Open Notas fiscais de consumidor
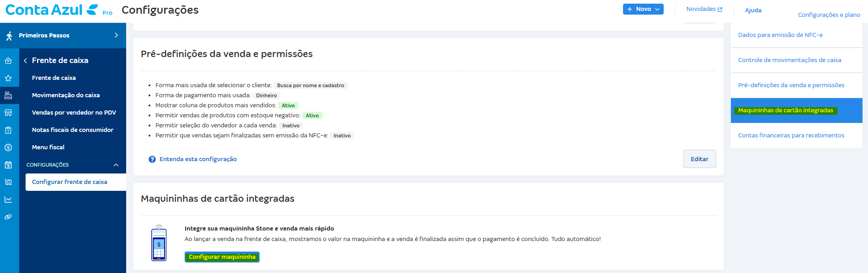The image size is (868, 273). [x=73, y=130]
